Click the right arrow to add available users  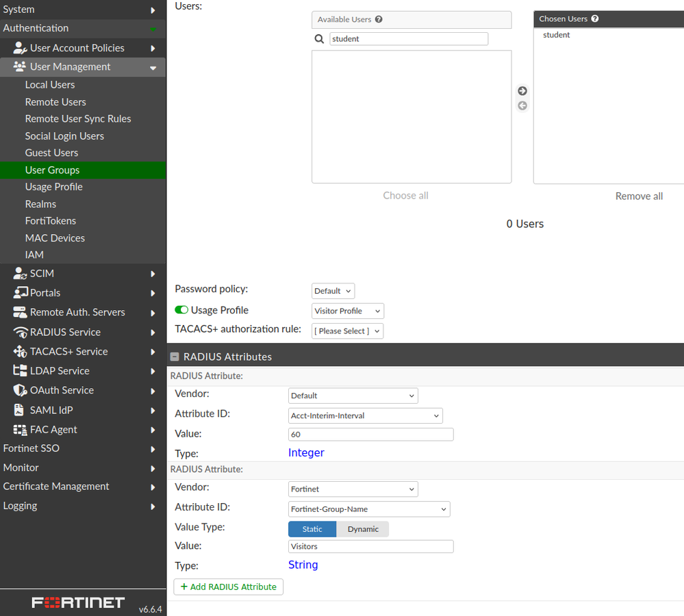coord(522,90)
